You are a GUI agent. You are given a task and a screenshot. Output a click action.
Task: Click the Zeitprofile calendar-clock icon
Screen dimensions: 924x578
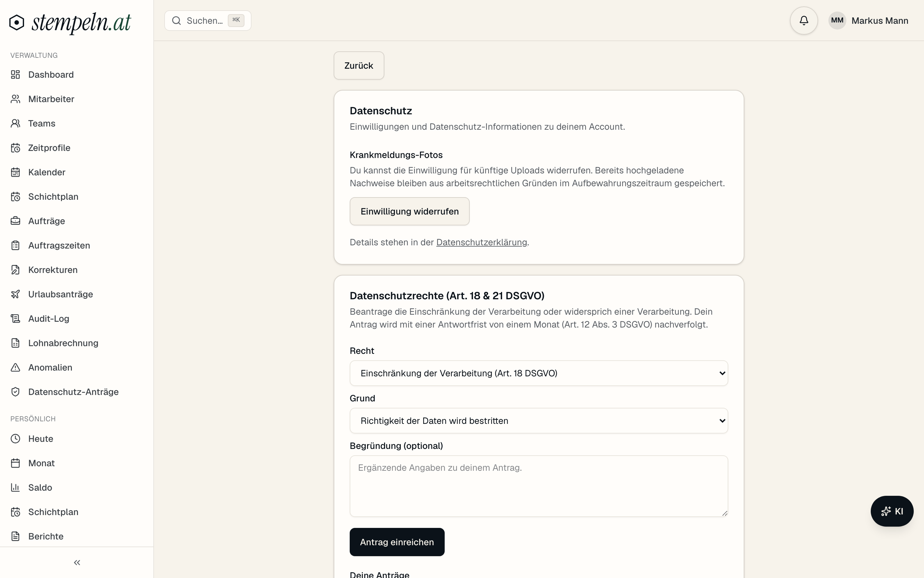pos(15,148)
